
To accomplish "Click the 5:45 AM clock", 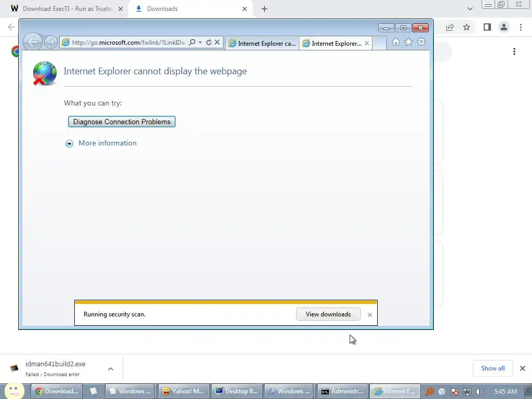I will [x=506, y=392].
